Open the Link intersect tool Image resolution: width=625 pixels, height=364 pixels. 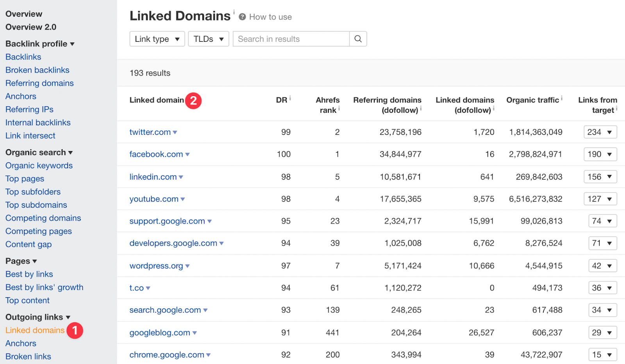[30, 136]
